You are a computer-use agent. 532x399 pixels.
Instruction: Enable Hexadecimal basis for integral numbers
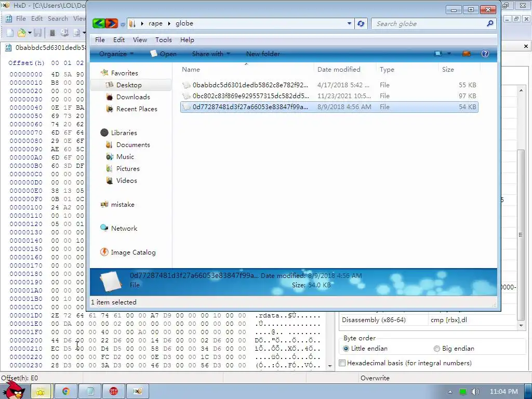(x=405, y=363)
